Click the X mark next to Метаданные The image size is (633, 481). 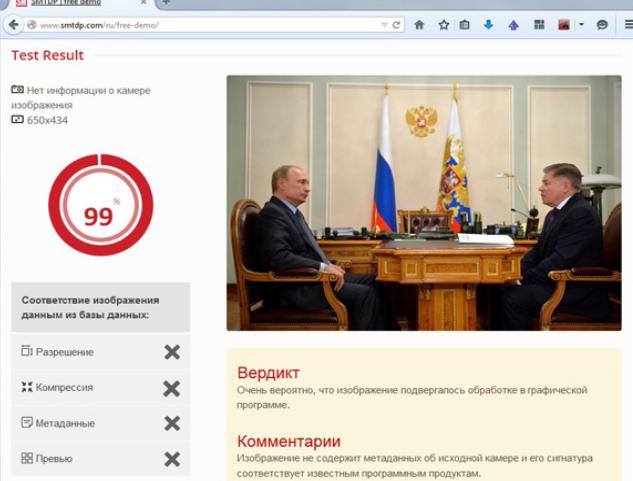click(172, 423)
